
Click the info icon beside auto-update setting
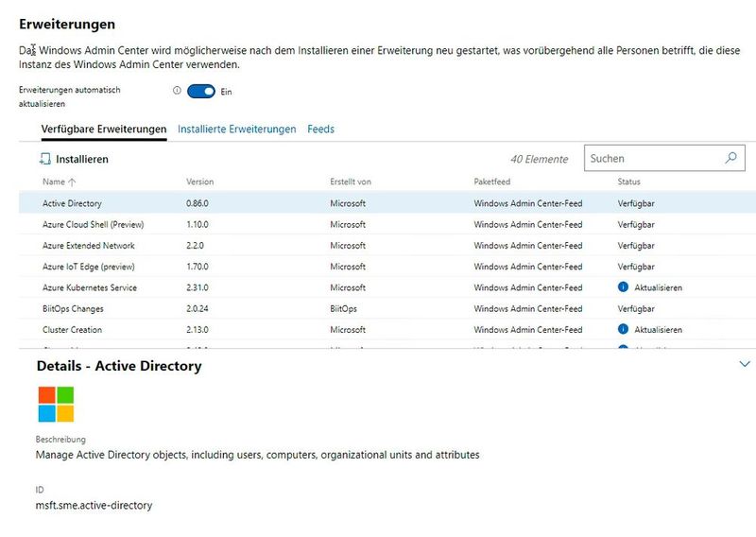tap(177, 90)
